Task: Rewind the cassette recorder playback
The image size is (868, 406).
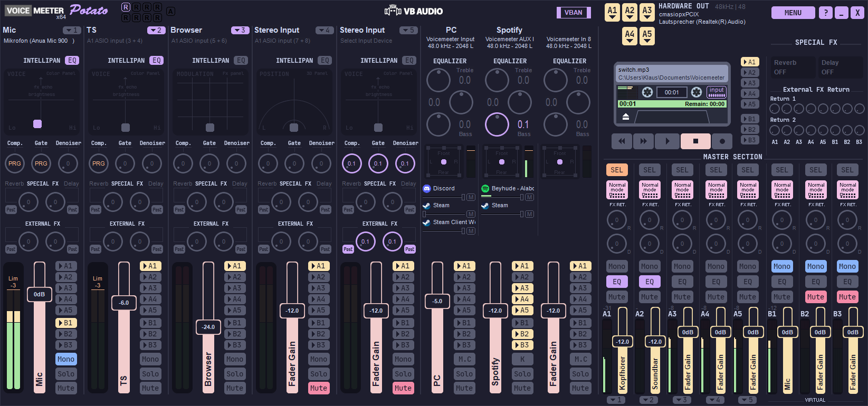Action: pyautogui.click(x=622, y=141)
